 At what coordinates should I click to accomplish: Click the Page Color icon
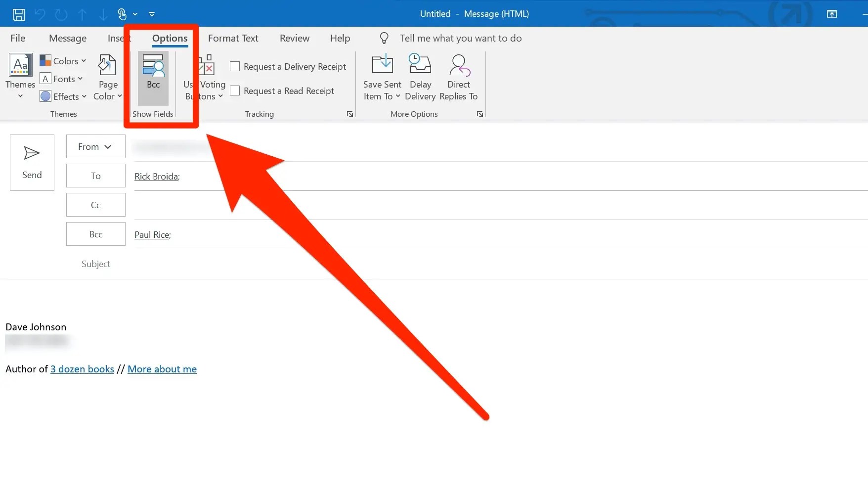coord(107,65)
